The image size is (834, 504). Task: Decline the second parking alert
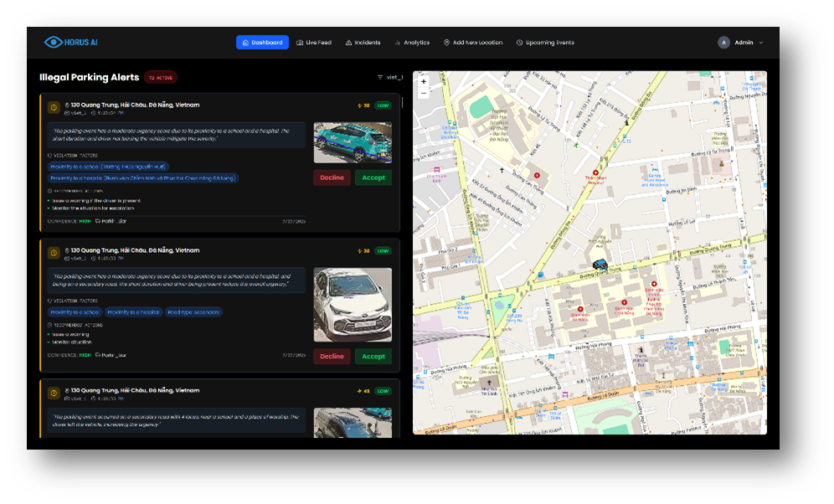[x=332, y=356]
